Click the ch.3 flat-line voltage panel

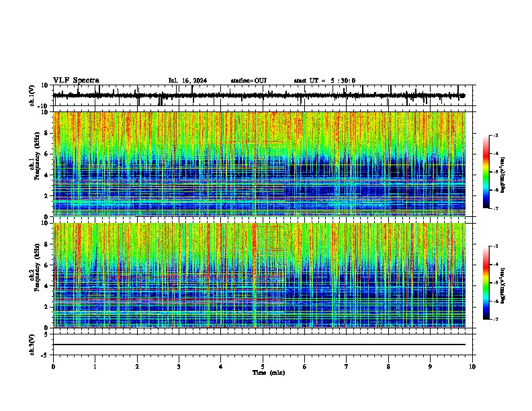pyautogui.click(x=263, y=345)
